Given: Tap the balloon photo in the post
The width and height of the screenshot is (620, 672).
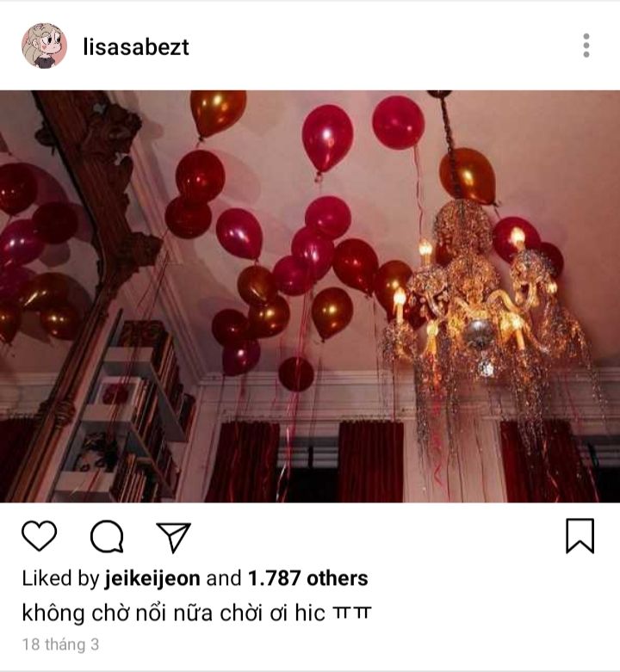Looking at the screenshot, I should coord(310,296).
